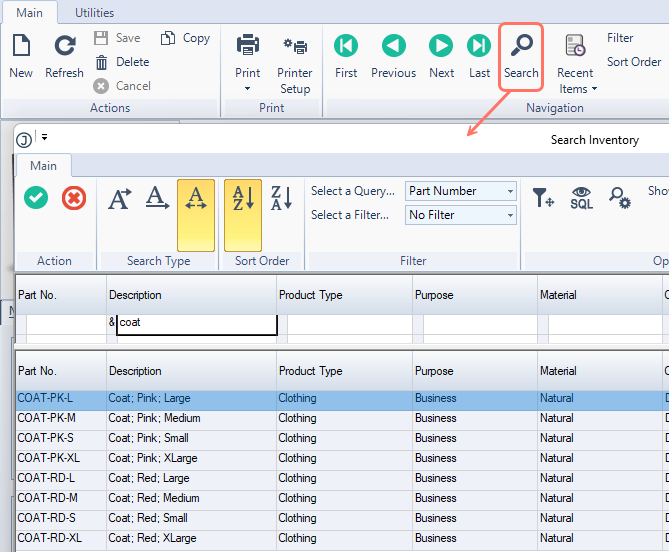Click the results Part No. column header
Screen dimensions: 669x552
pyautogui.click(x=61, y=371)
